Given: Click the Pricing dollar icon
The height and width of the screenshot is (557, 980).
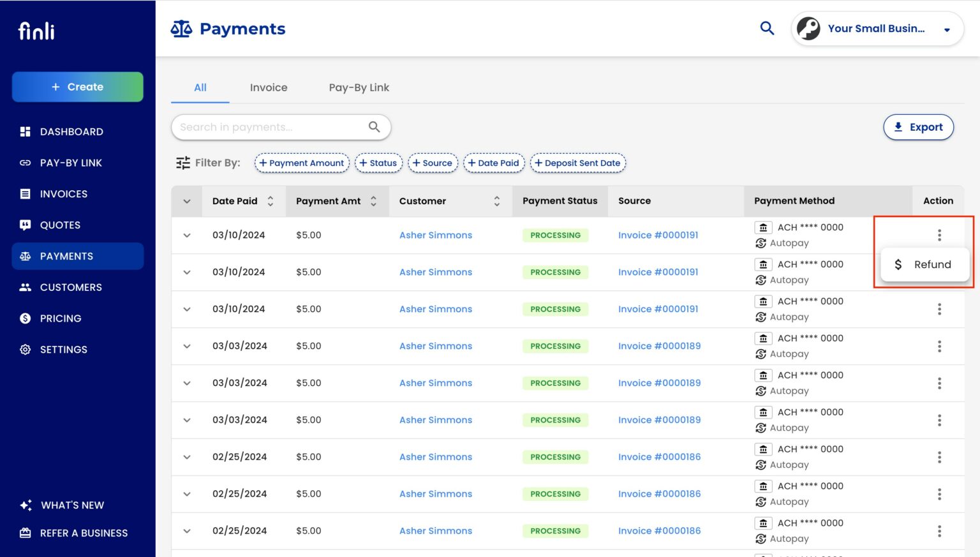Looking at the screenshot, I should click(25, 318).
